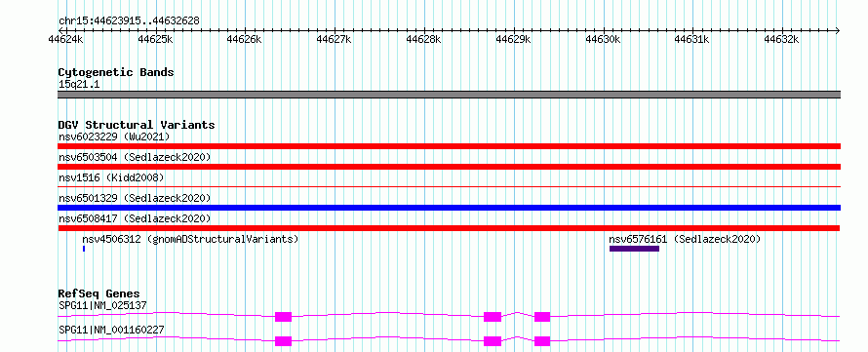This screenshot has width=868, height=352.
Task: Click the 44631k ruler tick label
Action: coord(692,39)
